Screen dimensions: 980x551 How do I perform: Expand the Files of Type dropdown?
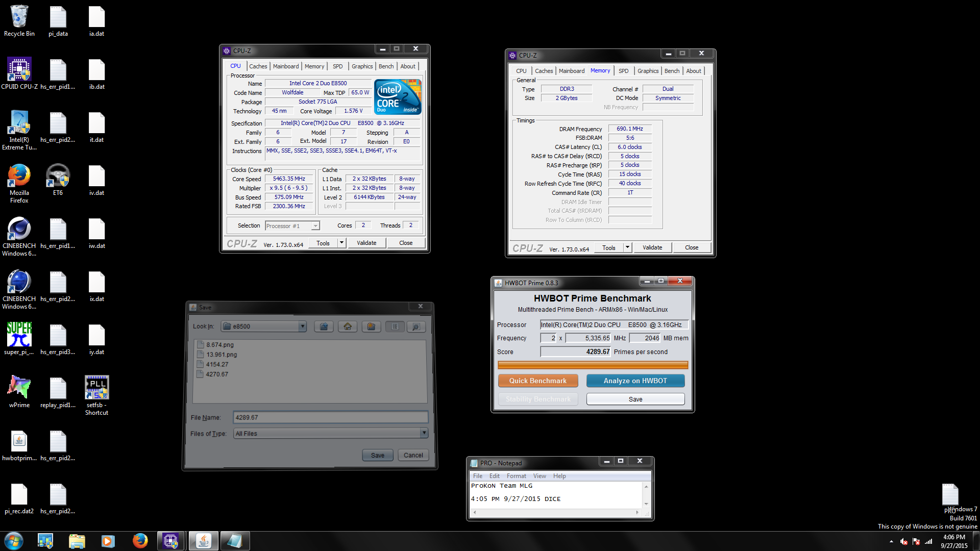point(424,433)
